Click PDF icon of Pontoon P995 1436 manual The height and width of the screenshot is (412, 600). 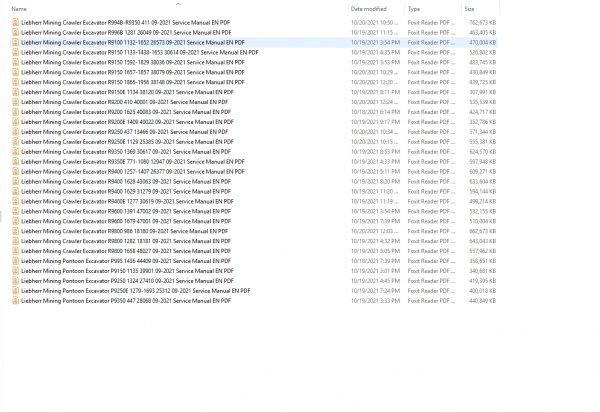coord(15,261)
